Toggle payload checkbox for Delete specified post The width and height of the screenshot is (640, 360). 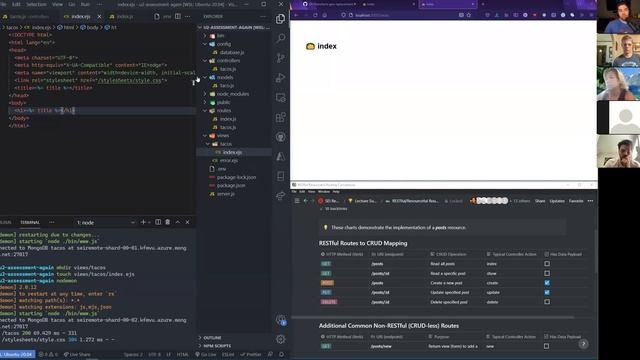tap(547, 302)
